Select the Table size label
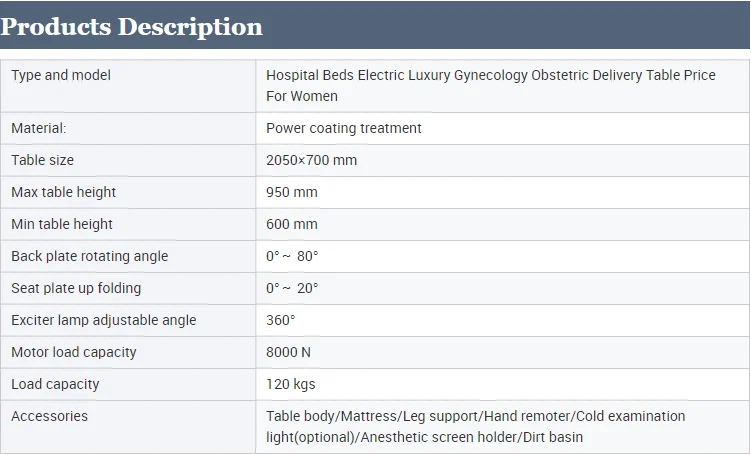Screen dimensions: 751x455 pos(43,160)
